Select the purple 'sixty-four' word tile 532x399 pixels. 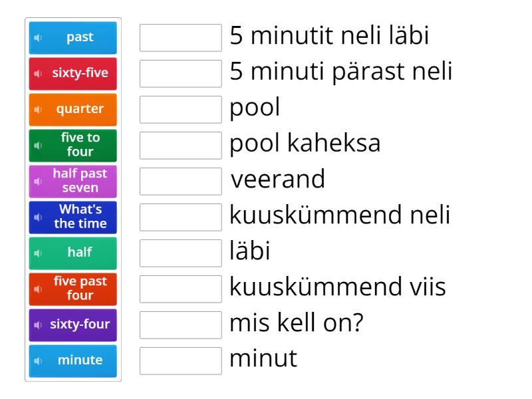79,325
